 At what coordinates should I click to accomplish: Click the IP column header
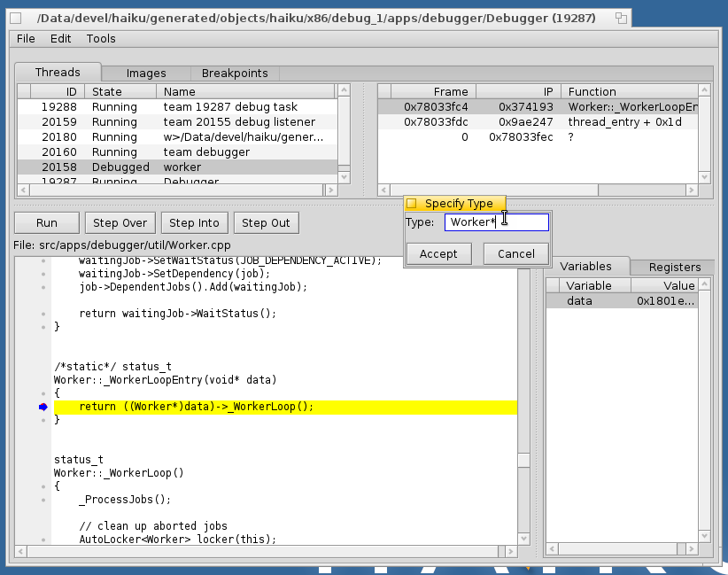519,91
